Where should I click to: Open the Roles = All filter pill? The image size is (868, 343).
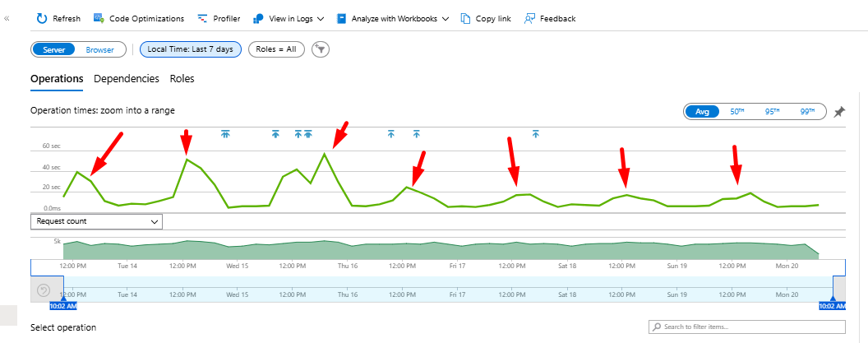(x=277, y=49)
